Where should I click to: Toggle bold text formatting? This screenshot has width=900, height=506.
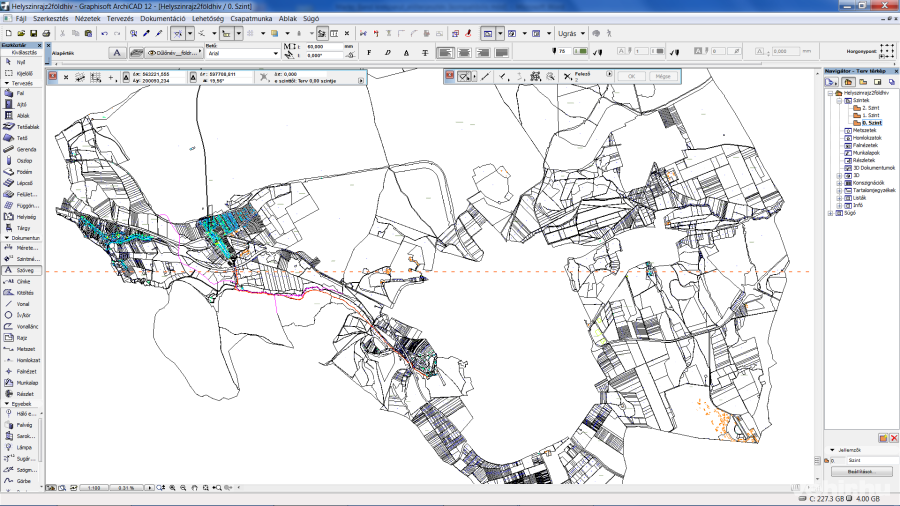pos(369,52)
